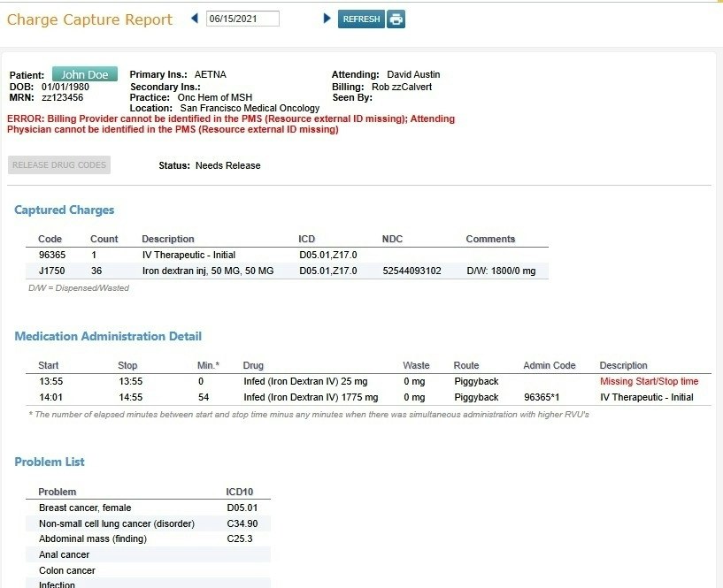This screenshot has width=723, height=588.
Task: Click the Abdominal mass (finding) row
Action: 148,538
